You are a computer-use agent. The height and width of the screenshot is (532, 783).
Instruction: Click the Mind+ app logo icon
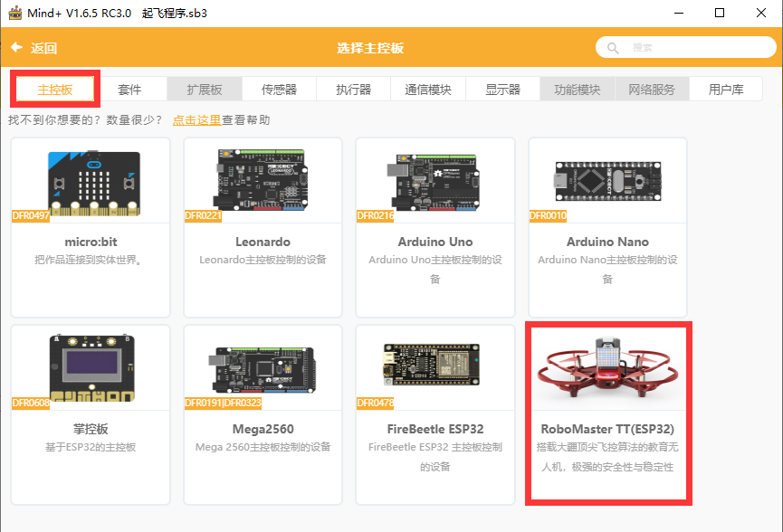pos(15,13)
